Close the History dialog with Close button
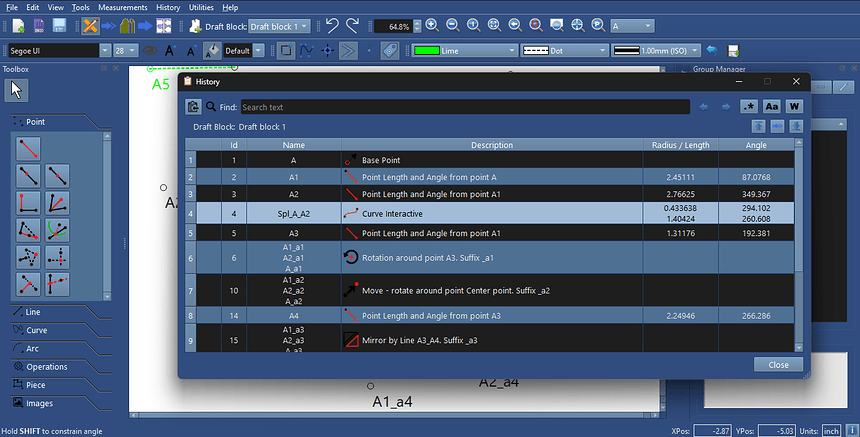The width and height of the screenshot is (860, 437). 777,365
